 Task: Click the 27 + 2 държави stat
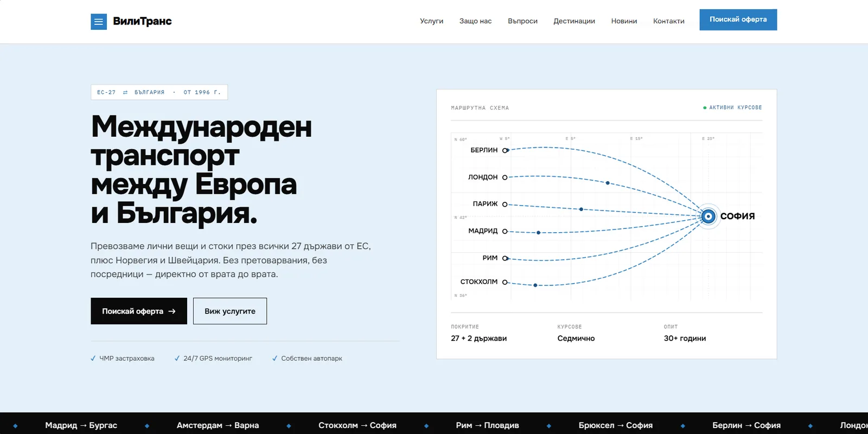click(479, 338)
